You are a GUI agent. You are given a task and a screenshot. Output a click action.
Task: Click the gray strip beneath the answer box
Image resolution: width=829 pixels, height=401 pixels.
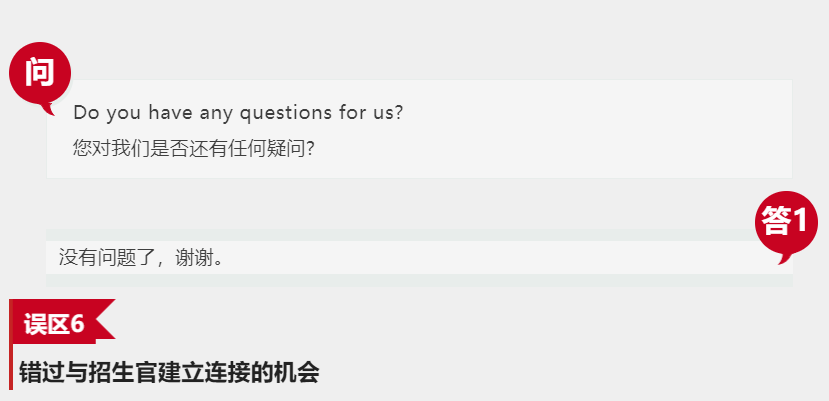pyautogui.click(x=400, y=280)
